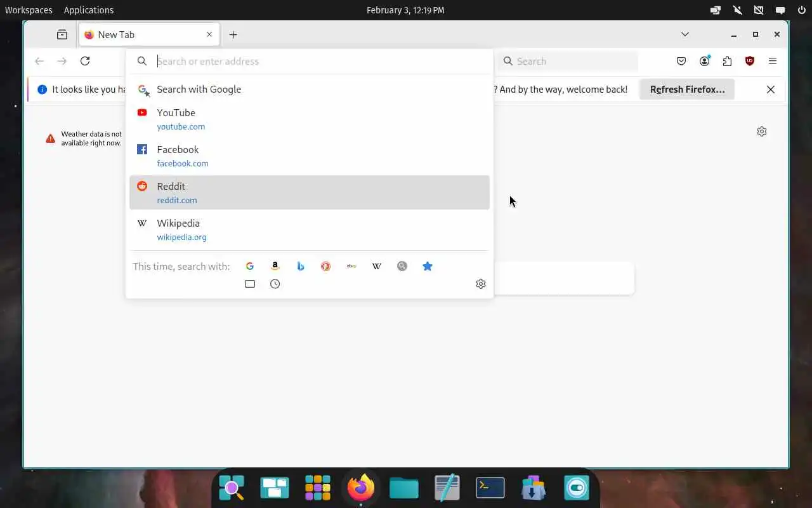
Task: Activate Firefox in the dock
Action: pyautogui.click(x=361, y=488)
